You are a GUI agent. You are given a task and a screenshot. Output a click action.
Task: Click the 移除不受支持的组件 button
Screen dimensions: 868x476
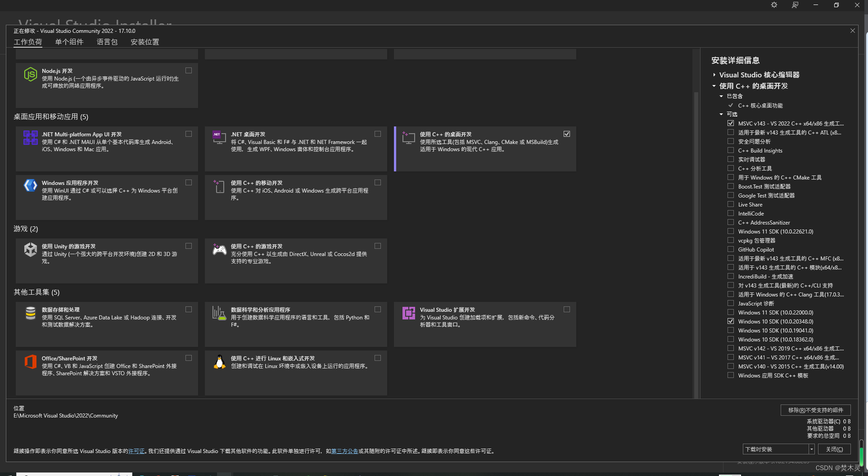pyautogui.click(x=815, y=410)
